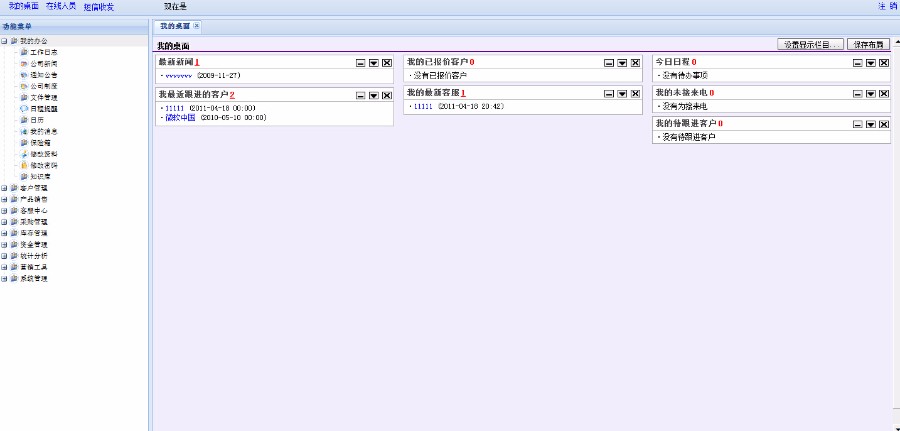Click the red count 1 after 我的最新客服
This screenshot has width=900, height=431.
pos(463,93)
